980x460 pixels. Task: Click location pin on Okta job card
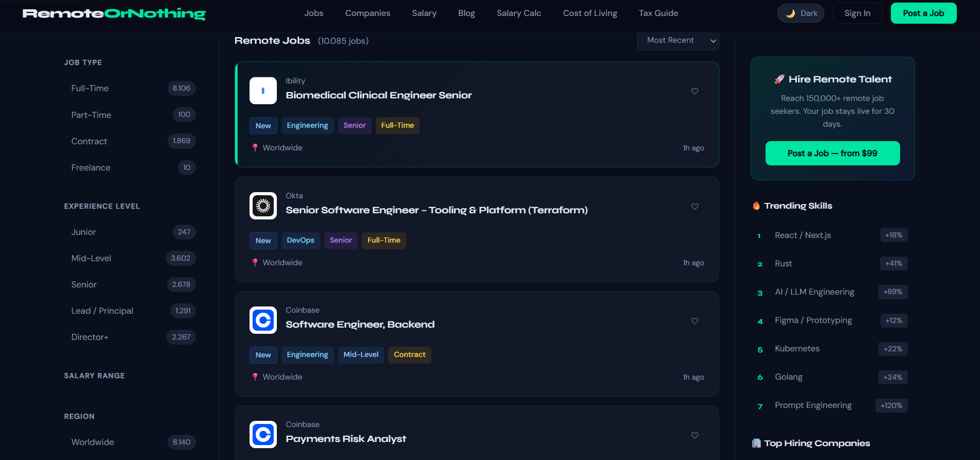point(255,263)
